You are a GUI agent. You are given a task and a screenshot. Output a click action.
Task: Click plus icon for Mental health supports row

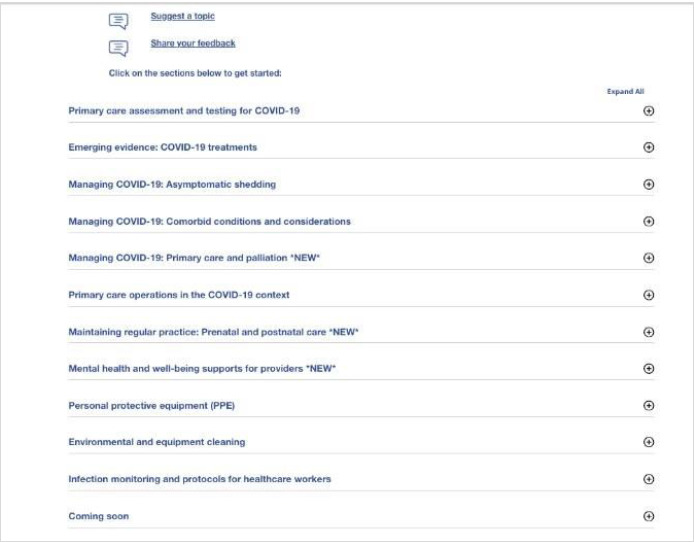coord(648,369)
